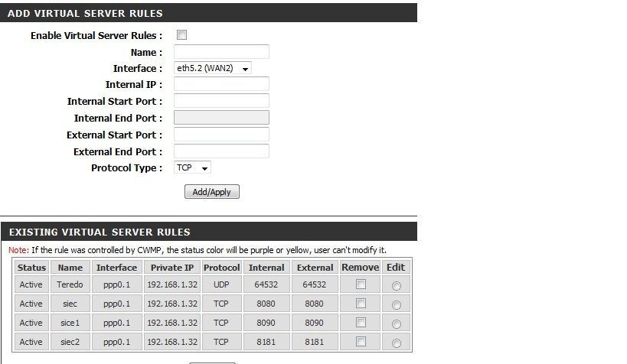Viewport: 627px width, 364px height.
Task: Open the Protocol Type TCP dropdown
Action: click(192, 167)
